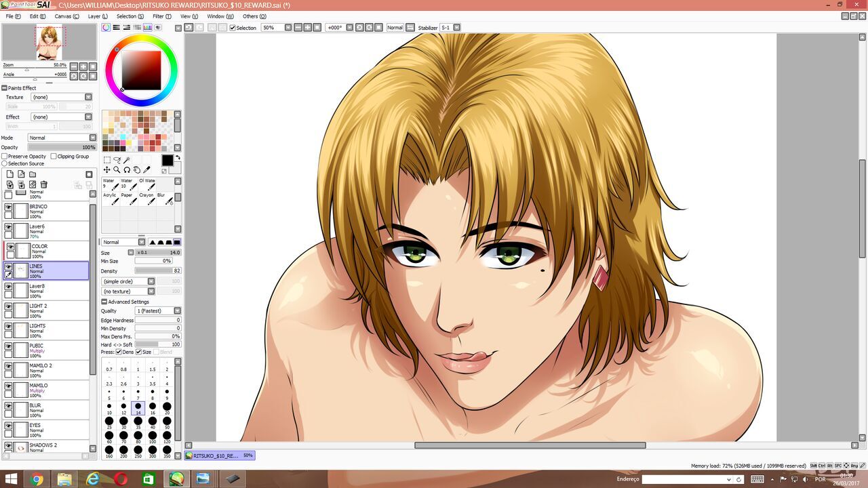This screenshot has height=488, width=868.
Task: Select the Blur brush tool
Action: point(161,199)
